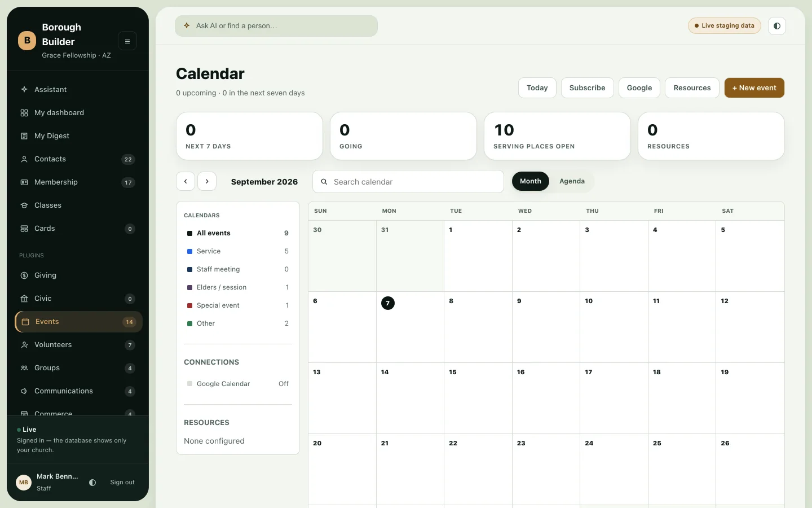Click the Volunteers icon in sidebar

pos(24,345)
